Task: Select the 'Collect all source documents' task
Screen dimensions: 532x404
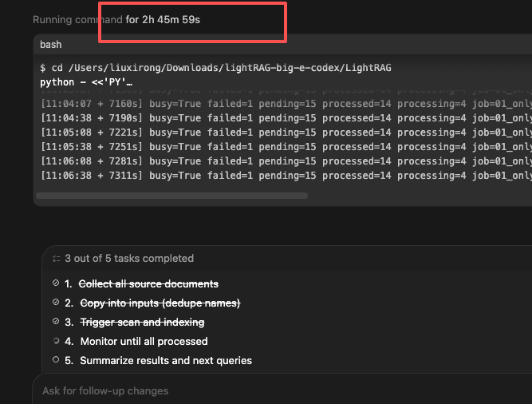Action: (x=148, y=283)
